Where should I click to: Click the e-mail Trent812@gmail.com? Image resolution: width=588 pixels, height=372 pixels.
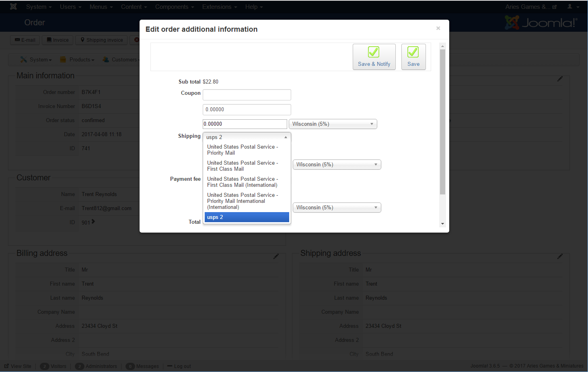[x=106, y=208]
